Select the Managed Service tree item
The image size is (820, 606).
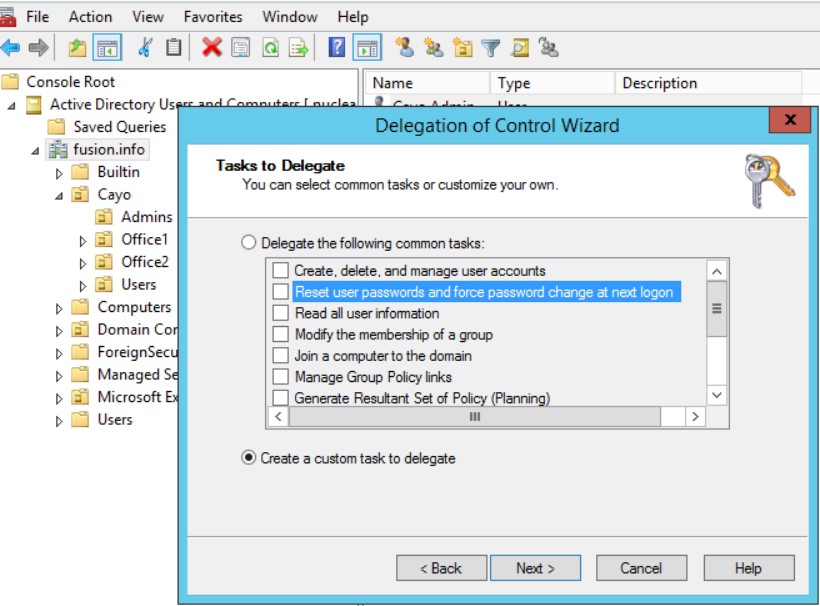point(137,375)
